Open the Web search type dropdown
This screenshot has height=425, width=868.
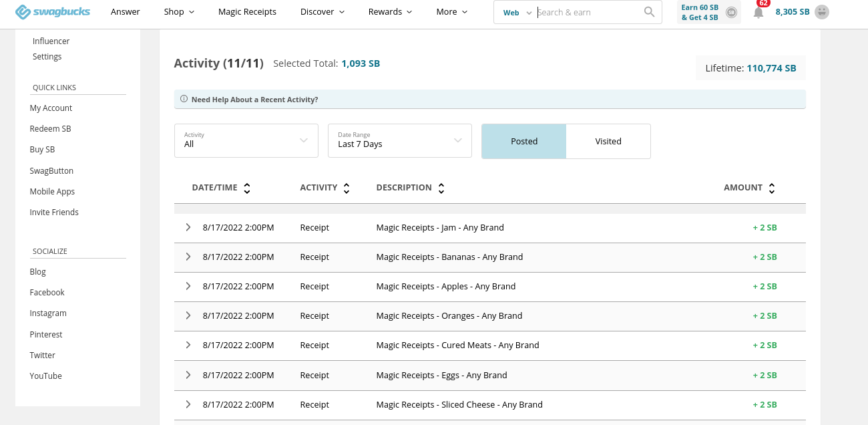coord(517,13)
